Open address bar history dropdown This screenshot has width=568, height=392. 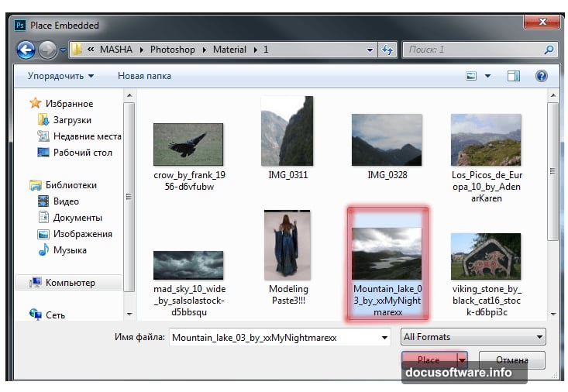pyautogui.click(x=370, y=50)
